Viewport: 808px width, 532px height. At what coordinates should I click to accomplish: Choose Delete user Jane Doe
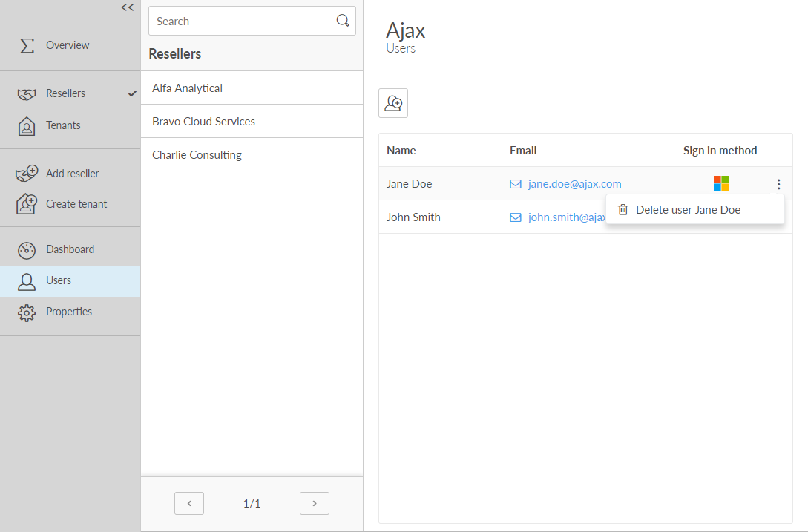(x=688, y=210)
